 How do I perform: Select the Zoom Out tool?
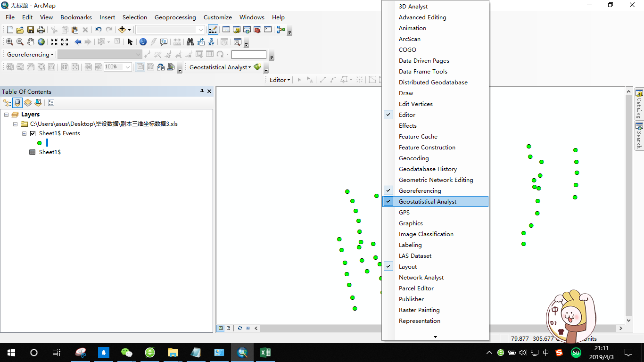coord(20,42)
